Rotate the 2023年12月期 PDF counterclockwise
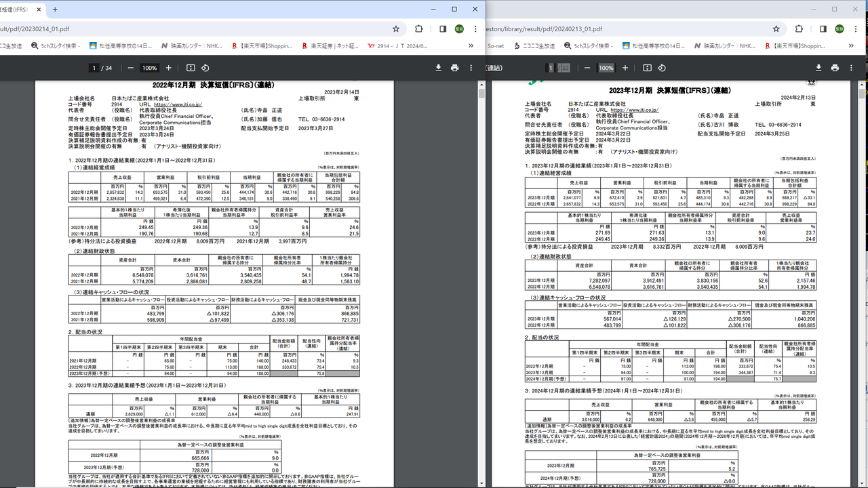868x488 pixels. (x=661, y=68)
